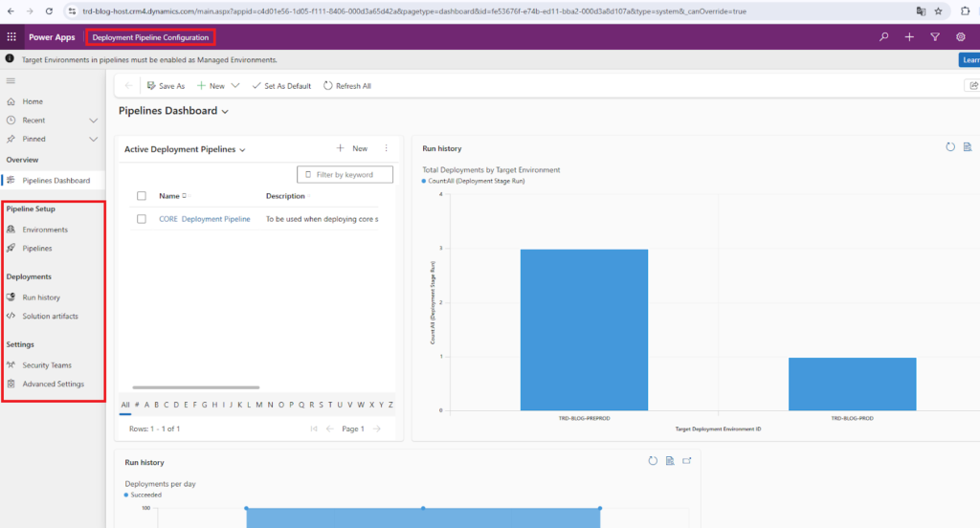The height and width of the screenshot is (528, 980).
Task: Click the search magnifier in header
Action: click(883, 37)
